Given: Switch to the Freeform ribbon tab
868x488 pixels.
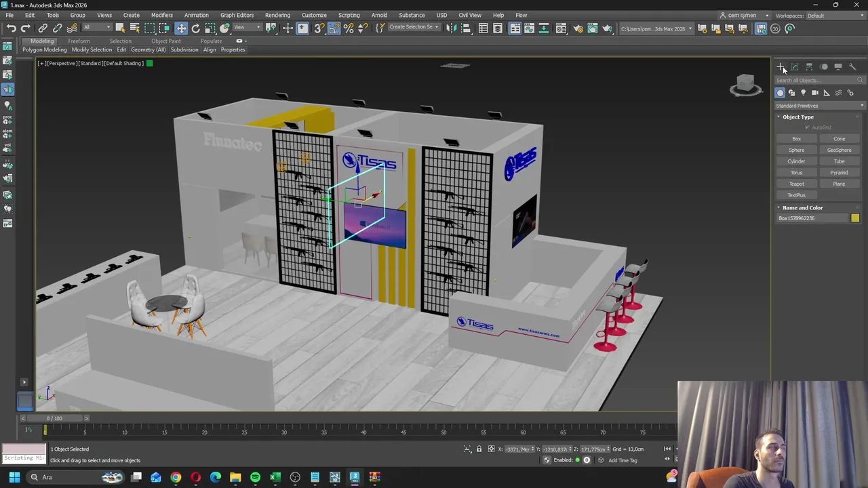Looking at the screenshot, I should point(79,41).
